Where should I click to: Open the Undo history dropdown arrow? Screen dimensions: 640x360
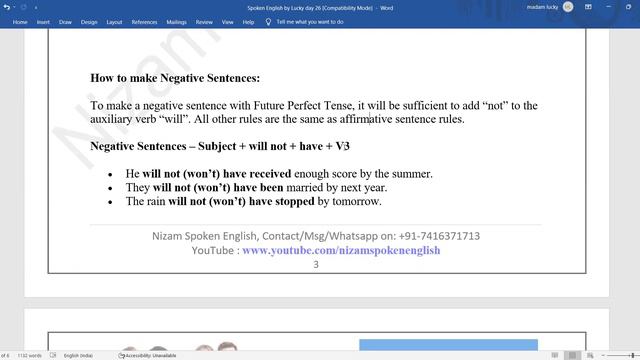pos(14,7)
